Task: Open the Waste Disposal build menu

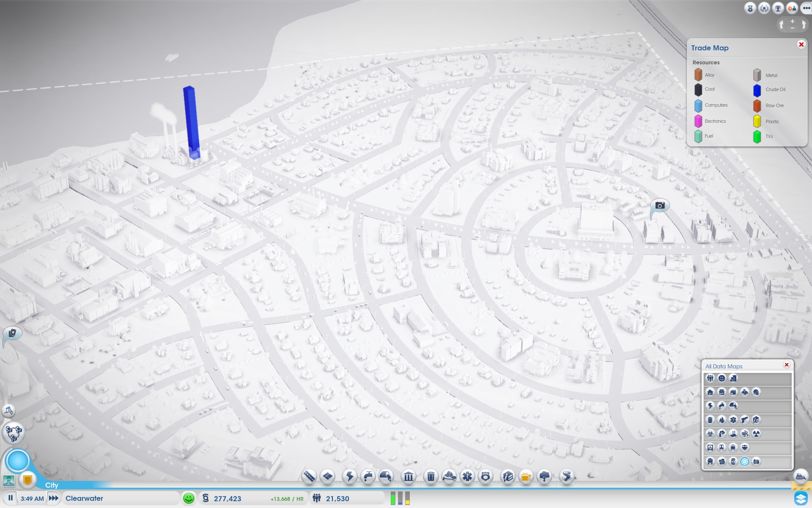Action: (431, 477)
